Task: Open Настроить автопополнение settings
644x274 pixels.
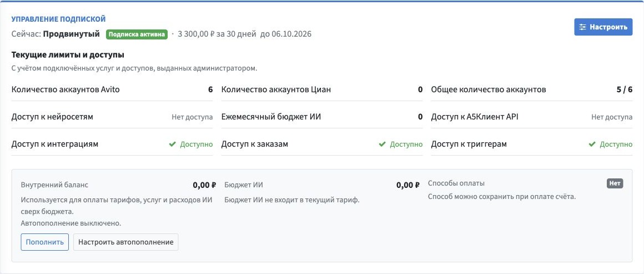Action: [x=125, y=242]
